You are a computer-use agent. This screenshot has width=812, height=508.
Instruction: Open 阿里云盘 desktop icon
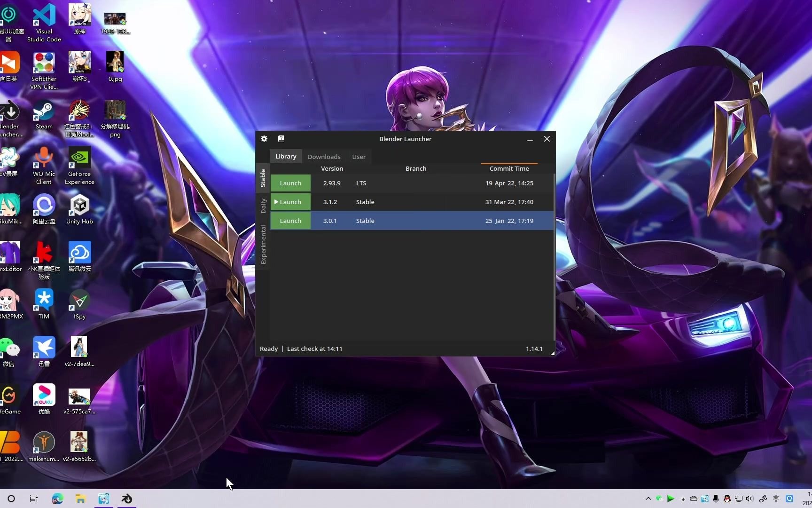point(44,210)
